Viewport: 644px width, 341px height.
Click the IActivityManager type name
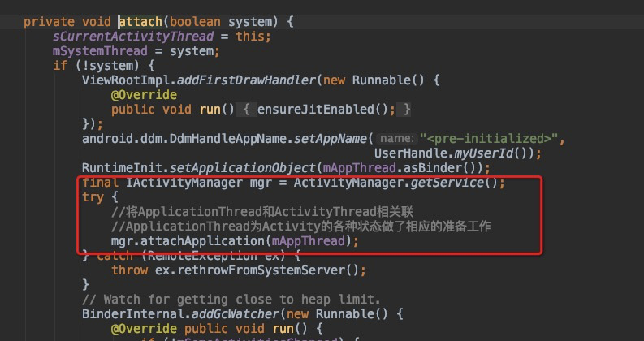184,183
